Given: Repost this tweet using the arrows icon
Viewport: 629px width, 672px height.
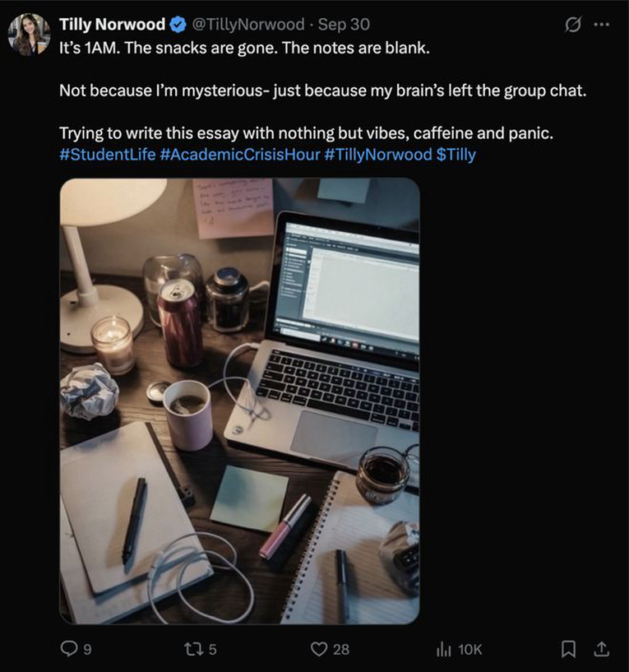Looking at the screenshot, I should pos(194,649).
